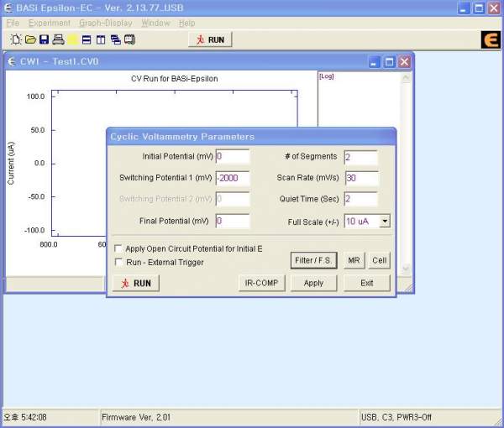Screen dimensions: 504x428
Task: Open a file with the folder icon
Action: pos(30,39)
